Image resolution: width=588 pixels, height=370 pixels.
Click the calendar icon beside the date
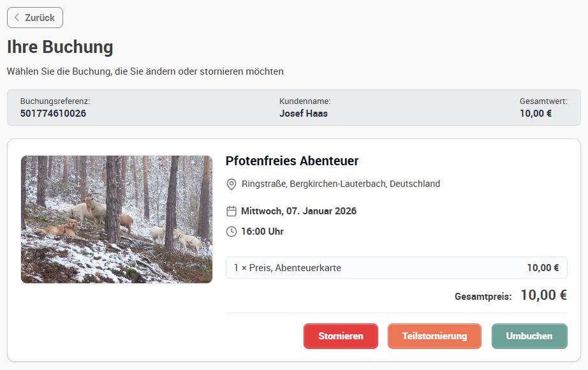(x=232, y=211)
